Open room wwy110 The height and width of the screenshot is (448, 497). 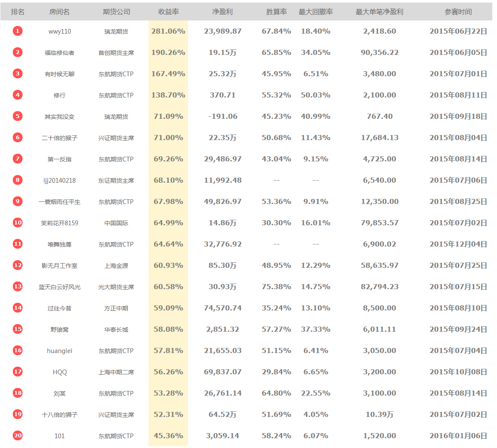coord(60,32)
